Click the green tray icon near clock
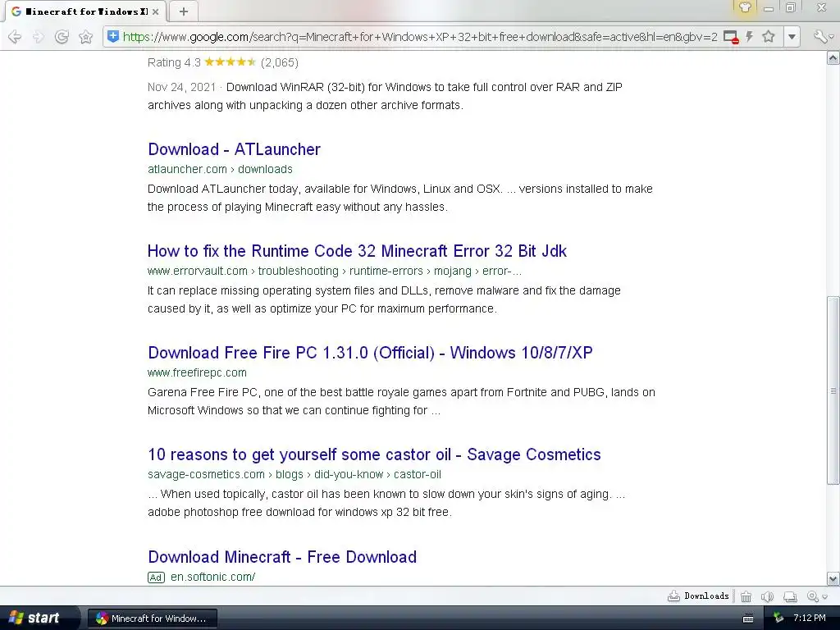This screenshot has width=840, height=630. [x=778, y=619]
